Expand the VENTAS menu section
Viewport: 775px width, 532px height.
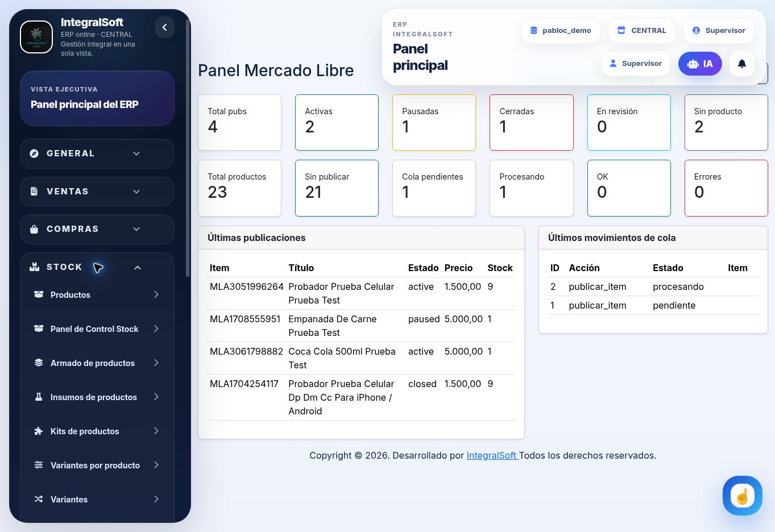(97, 192)
